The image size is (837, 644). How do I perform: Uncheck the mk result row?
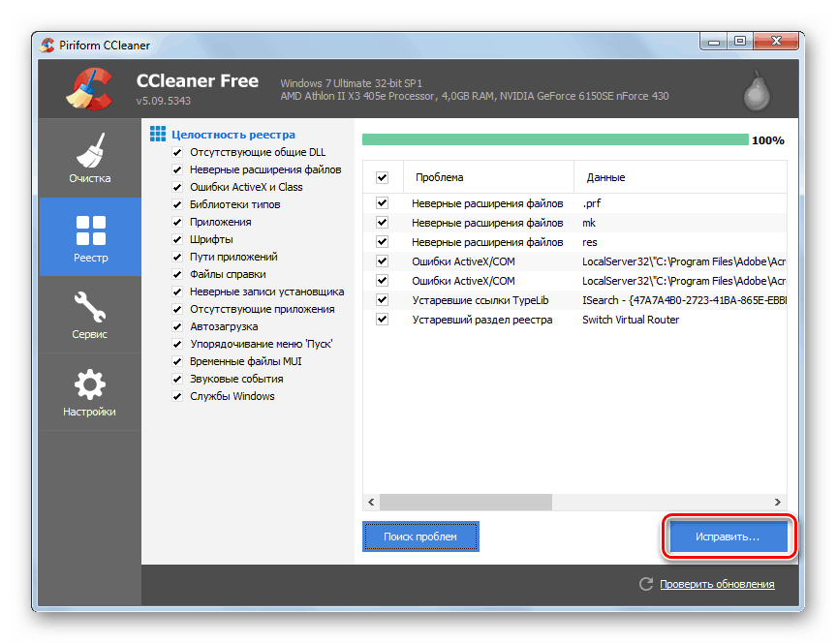(x=383, y=223)
